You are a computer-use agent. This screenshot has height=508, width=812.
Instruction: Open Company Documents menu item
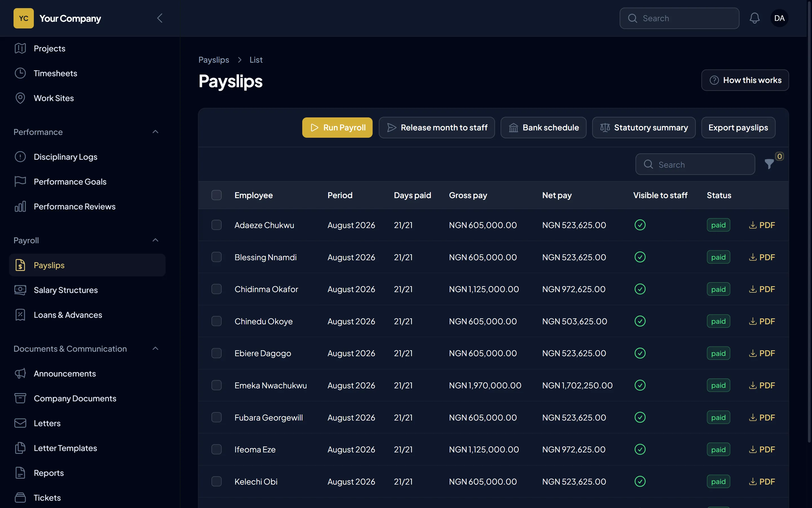(87, 398)
